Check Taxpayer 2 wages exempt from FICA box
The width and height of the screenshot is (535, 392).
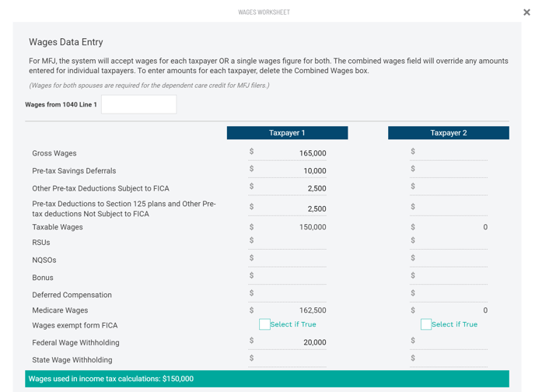426,324
